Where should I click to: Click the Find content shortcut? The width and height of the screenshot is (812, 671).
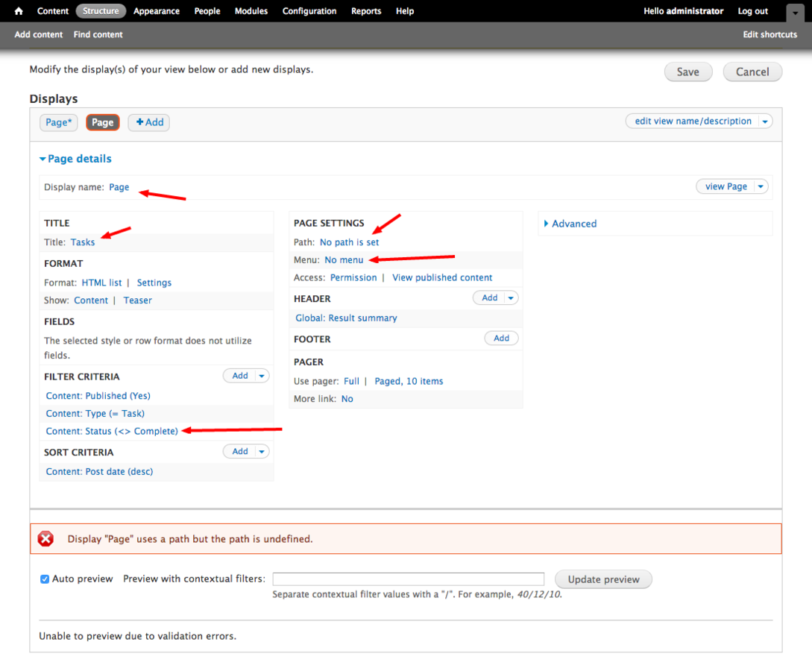[x=98, y=35]
